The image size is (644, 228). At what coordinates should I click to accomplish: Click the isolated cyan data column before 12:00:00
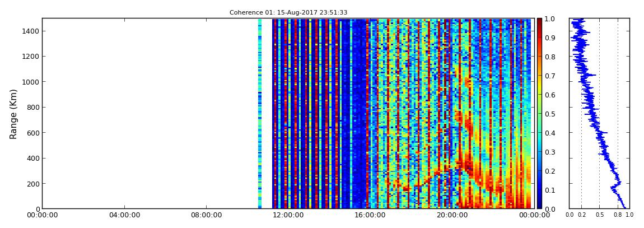pyautogui.click(x=260, y=113)
